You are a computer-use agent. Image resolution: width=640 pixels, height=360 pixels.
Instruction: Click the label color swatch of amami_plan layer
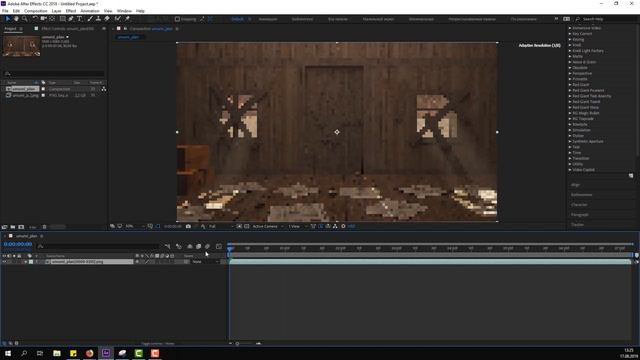(x=31, y=262)
